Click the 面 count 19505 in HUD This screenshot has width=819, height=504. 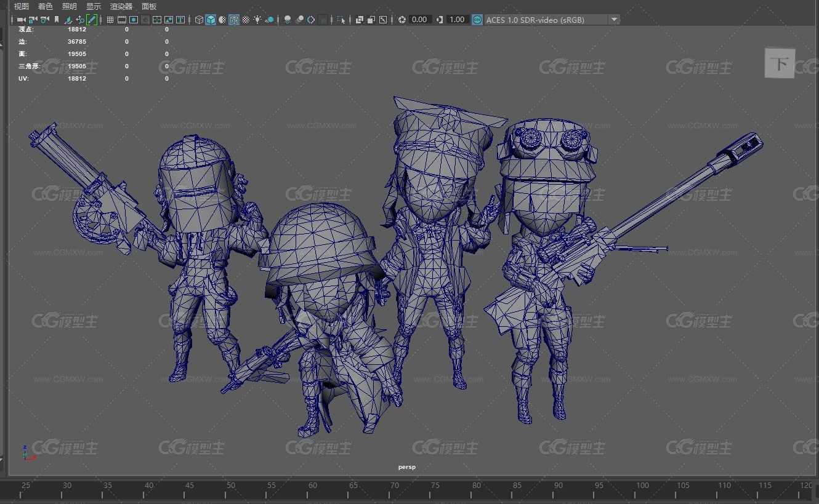[x=77, y=54]
